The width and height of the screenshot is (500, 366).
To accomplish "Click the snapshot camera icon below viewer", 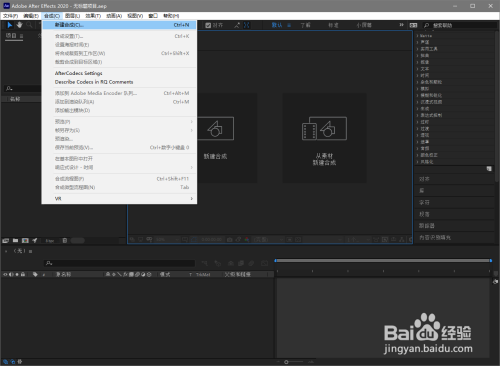I will tap(230, 239).
